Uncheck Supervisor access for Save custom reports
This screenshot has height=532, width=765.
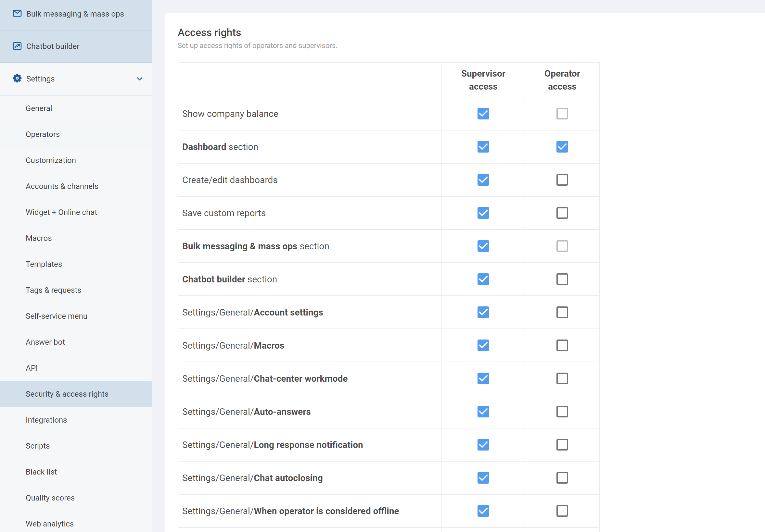pyautogui.click(x=483, y=213)
